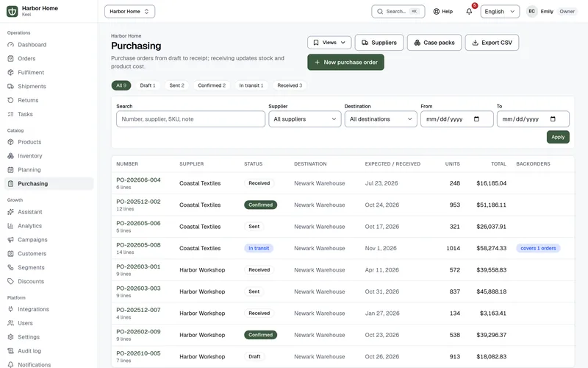
Task: Click the TOTAL column header
Action: [x=499, y=164]
